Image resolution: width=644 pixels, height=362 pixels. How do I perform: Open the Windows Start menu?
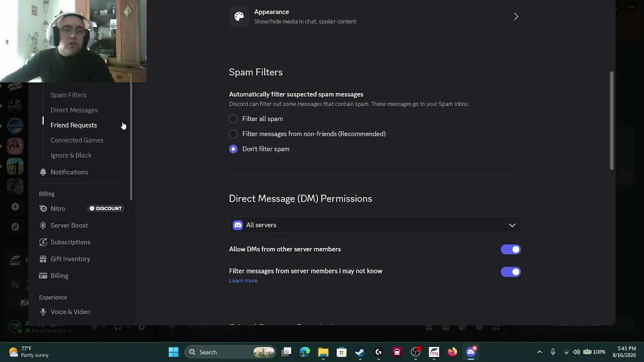pyautogui.click(x=174, y=352)
